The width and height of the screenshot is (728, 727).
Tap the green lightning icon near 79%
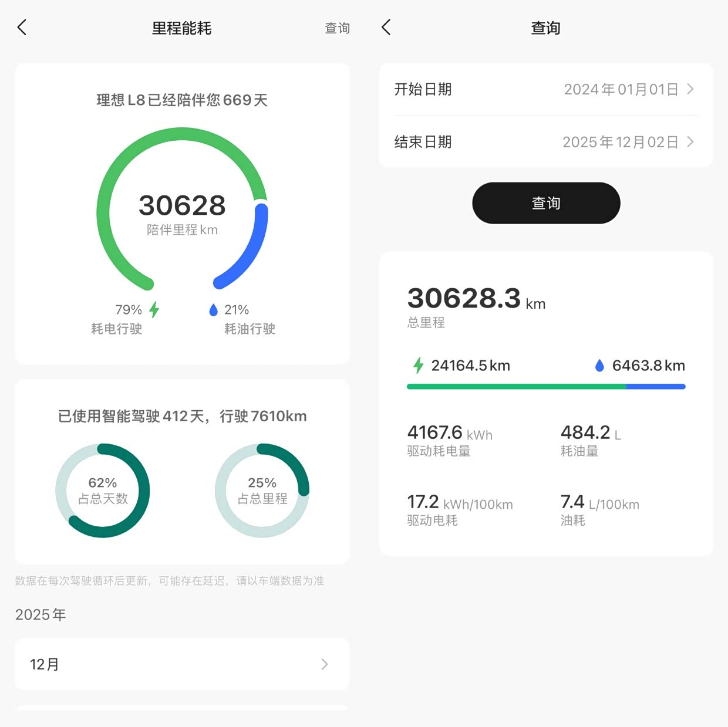point(154,309)
